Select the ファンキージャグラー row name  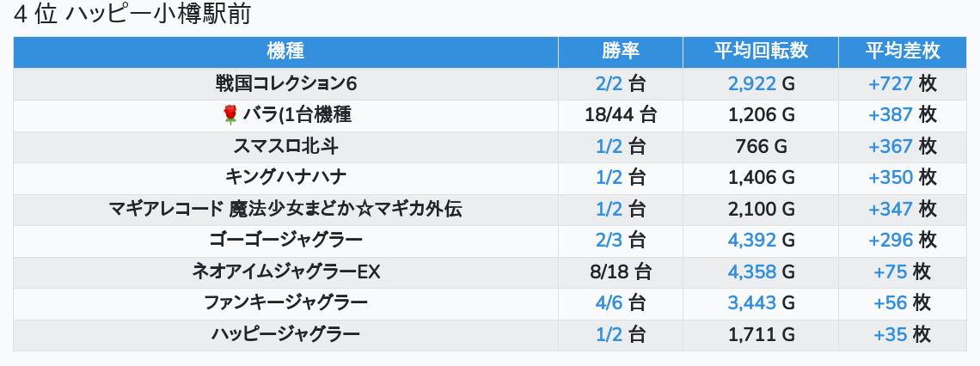pos(285,303)
